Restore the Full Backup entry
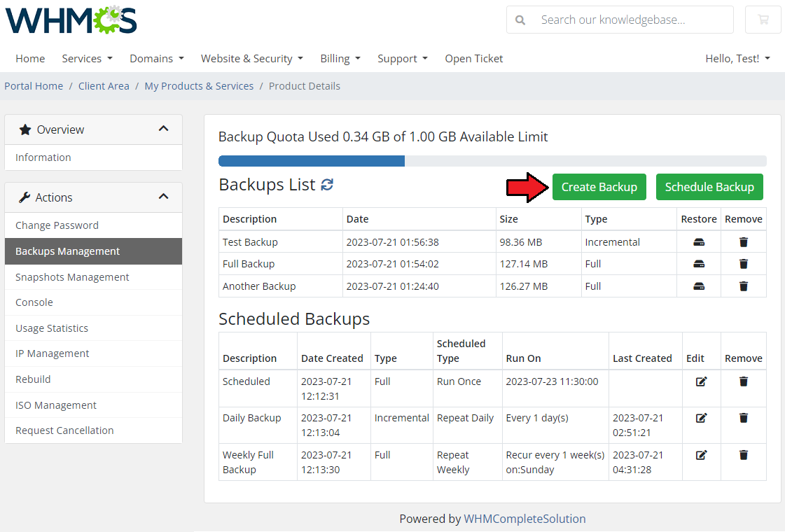 (x=699, y=264)
